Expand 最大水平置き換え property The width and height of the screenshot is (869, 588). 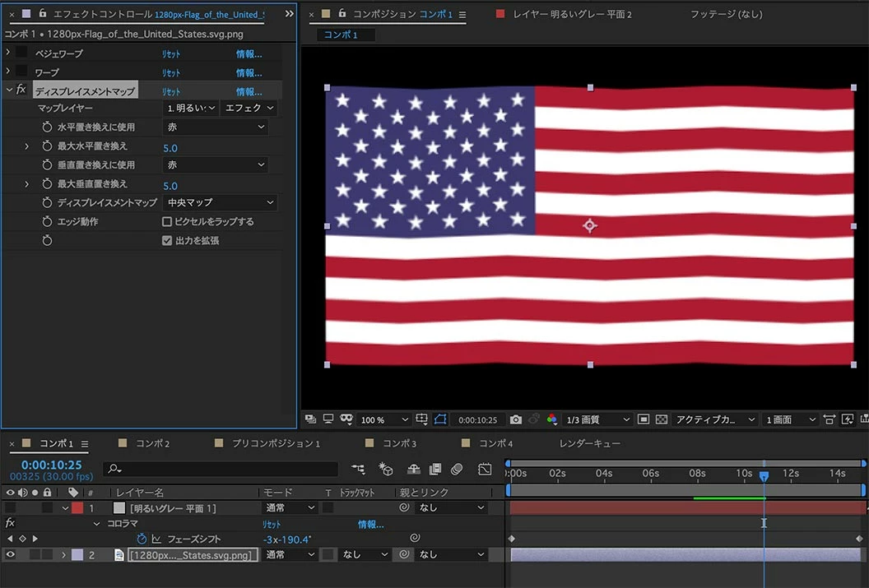[26, 146]
